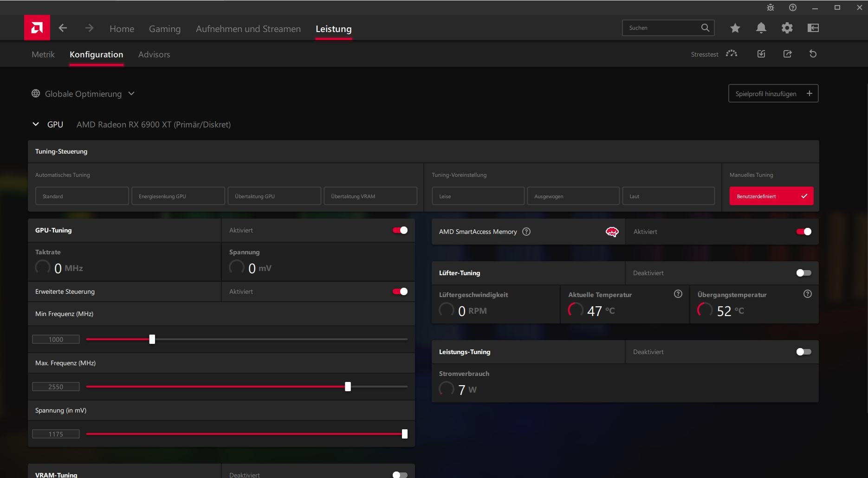Image resolution: width=868 pixels, height=478 pixels.
Task: Select Energiesenkung GPU tuning
Action: [x=178, y=196]
